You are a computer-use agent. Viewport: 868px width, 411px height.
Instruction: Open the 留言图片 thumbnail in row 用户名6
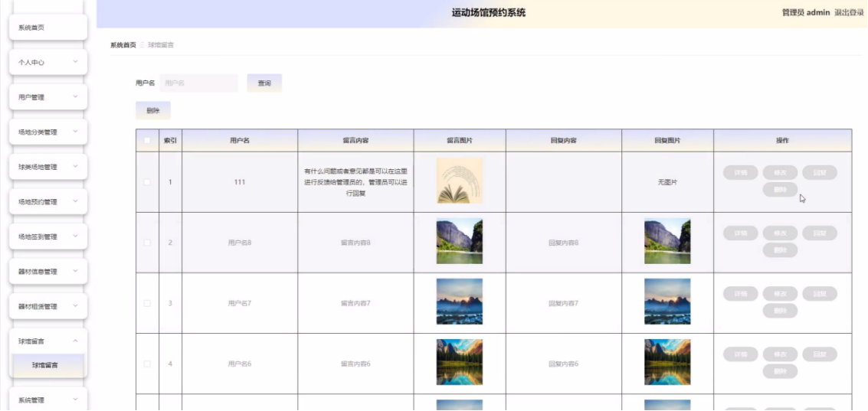pyautogui.click(x=460, y=362)
